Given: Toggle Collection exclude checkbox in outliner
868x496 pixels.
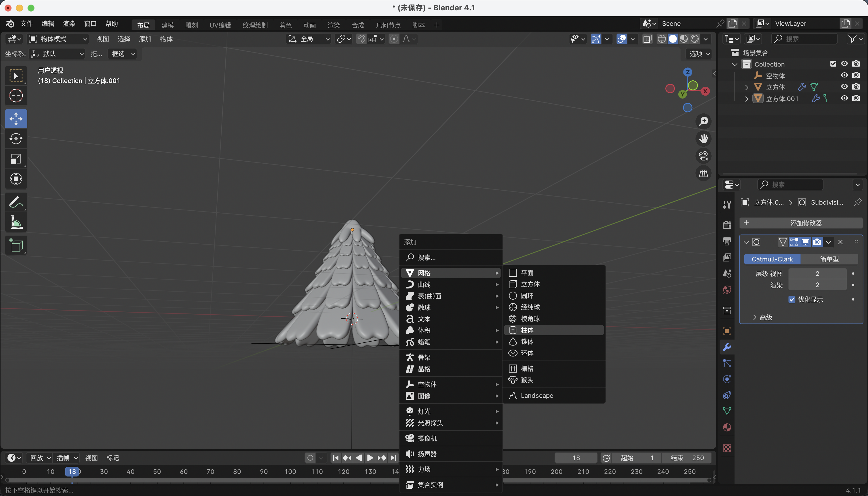Looking at the screenshot, I should tap(833, 64).
